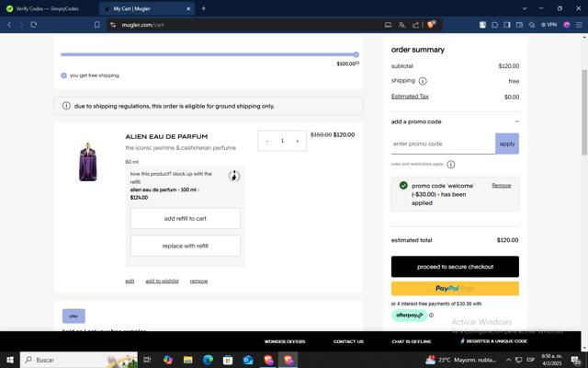
Task: Open Brave VPN button
Action: tap(548, 25)
